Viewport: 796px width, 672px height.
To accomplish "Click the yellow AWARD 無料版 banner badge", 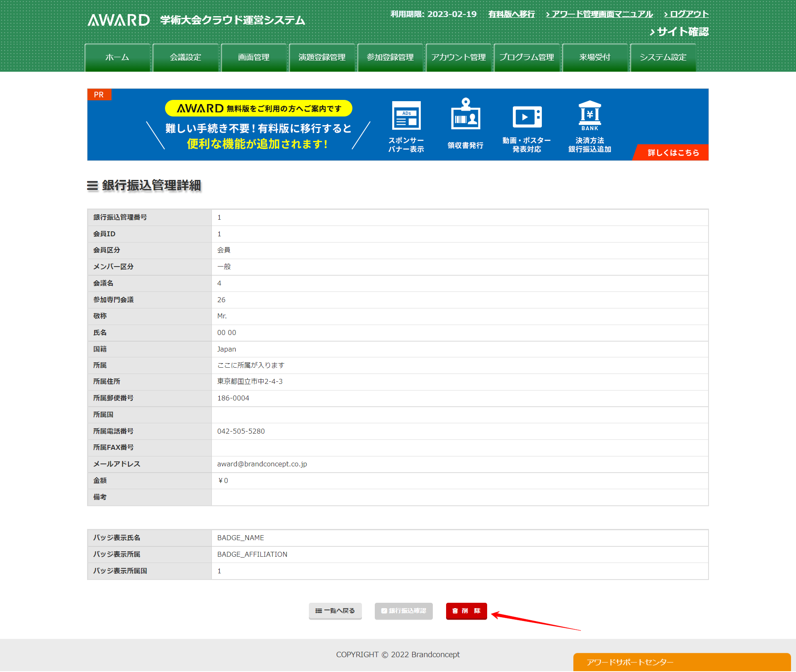I will [x=259, y=109].
